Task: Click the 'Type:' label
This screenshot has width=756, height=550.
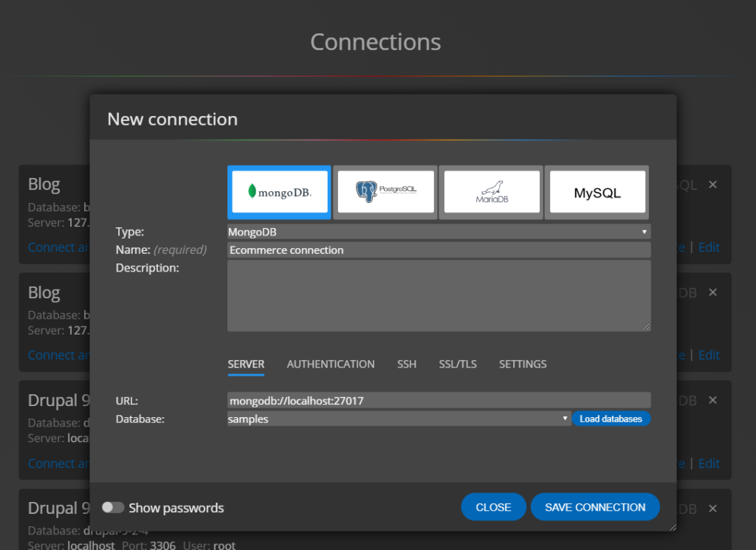Action: point(130,232)
